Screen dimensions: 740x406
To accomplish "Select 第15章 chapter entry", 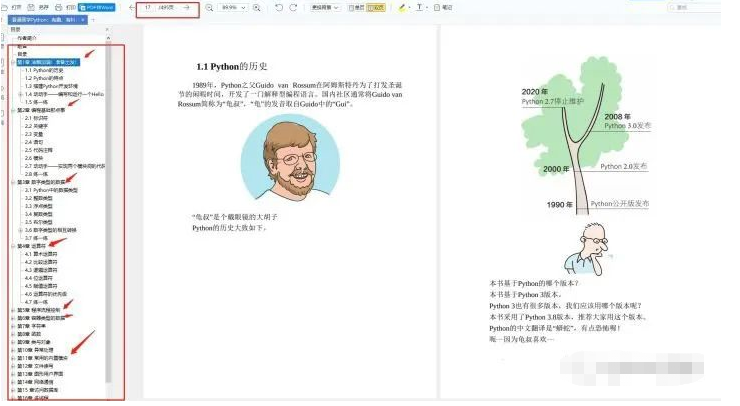I will [x=38, y=390].
